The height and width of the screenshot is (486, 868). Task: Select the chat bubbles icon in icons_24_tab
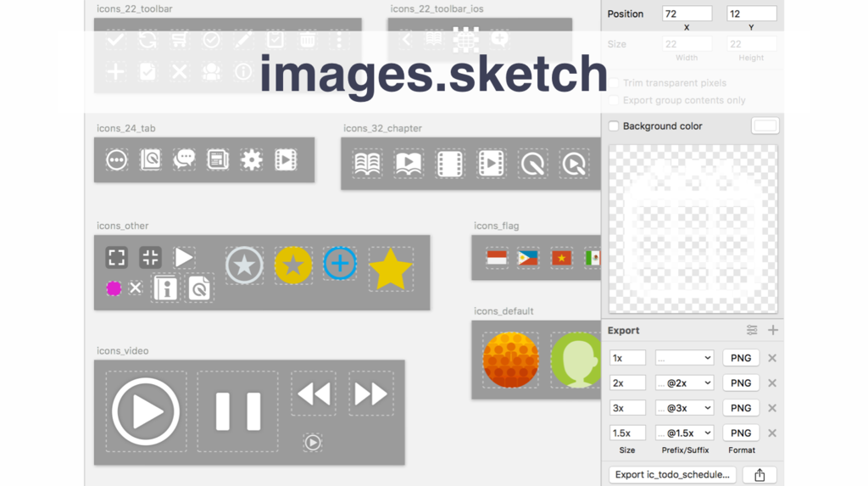[184, 160]
